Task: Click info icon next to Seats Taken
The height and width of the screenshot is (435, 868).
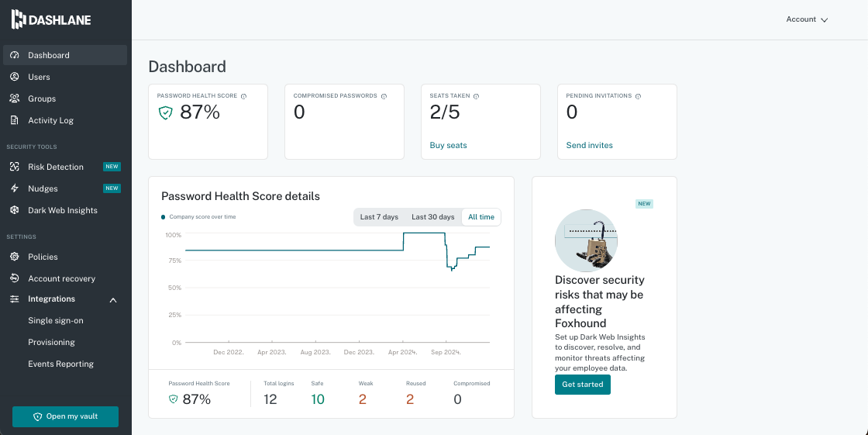Action: point(476,96)
